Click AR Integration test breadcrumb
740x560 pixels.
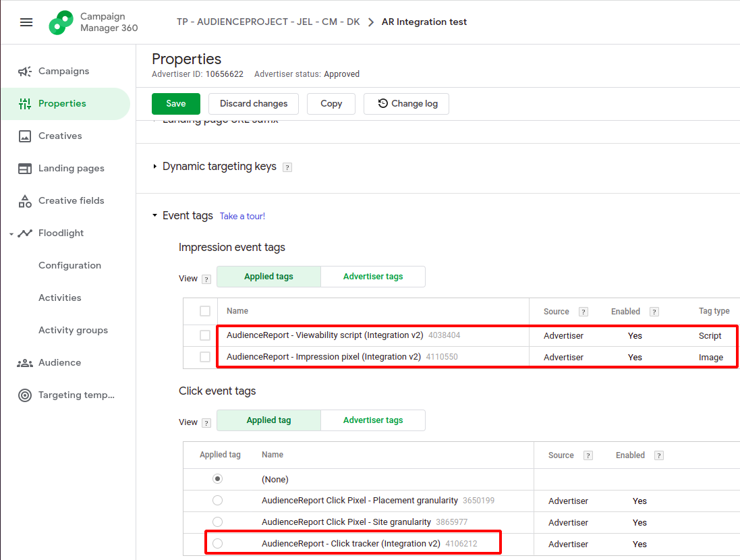click(424, 22)
